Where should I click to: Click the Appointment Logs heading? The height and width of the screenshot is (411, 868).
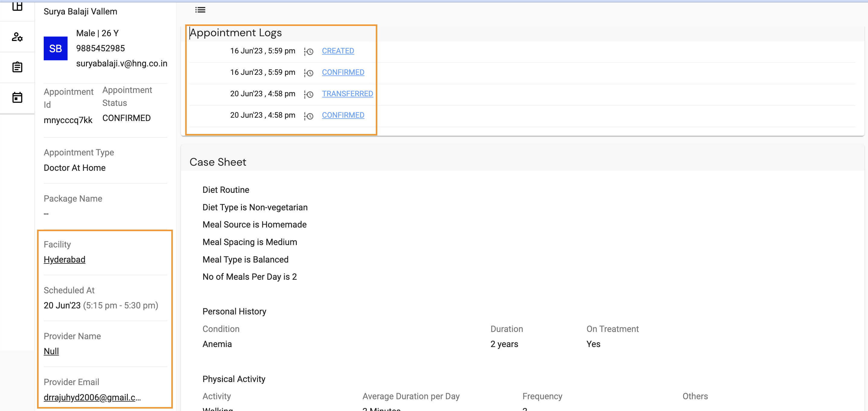click(236, 33)
